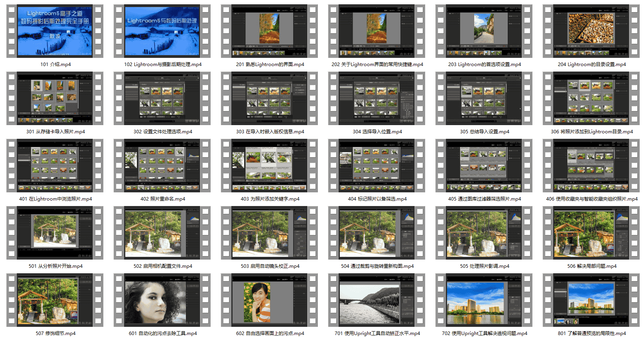The image size is (644, 337).
Task: Click file name 503 启用自动镜头校正.mp4
Action: pyautogui.click(x=270, y=266)
